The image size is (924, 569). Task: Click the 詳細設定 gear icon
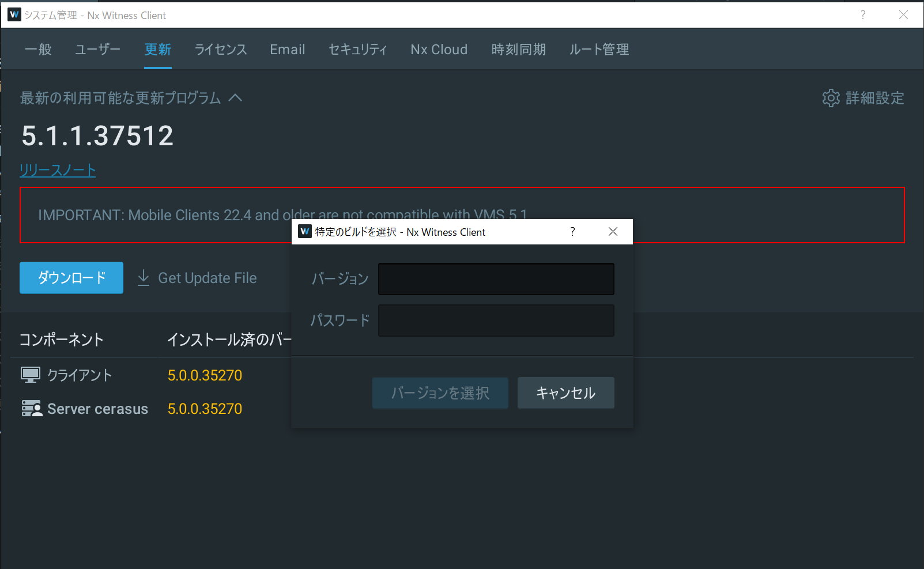click(x=831, y=98)
